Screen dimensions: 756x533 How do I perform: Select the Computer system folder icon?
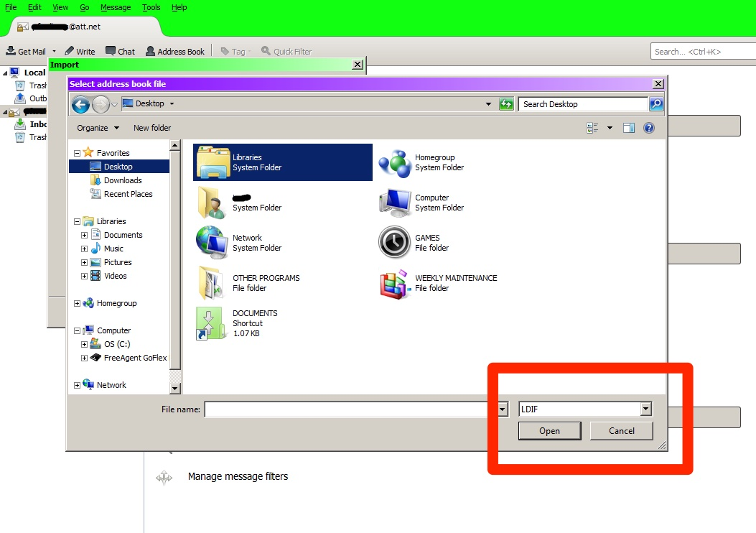click(394, 203)
